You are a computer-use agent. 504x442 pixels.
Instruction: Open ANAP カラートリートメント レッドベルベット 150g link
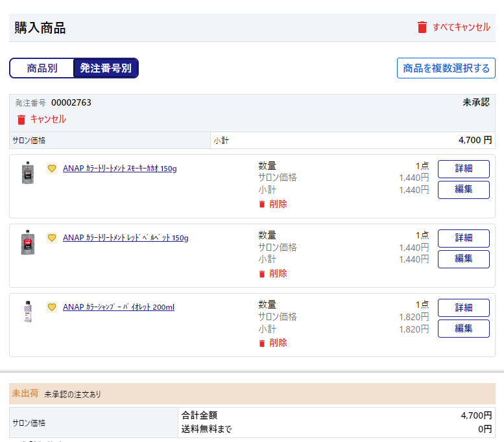click(126, 238)
